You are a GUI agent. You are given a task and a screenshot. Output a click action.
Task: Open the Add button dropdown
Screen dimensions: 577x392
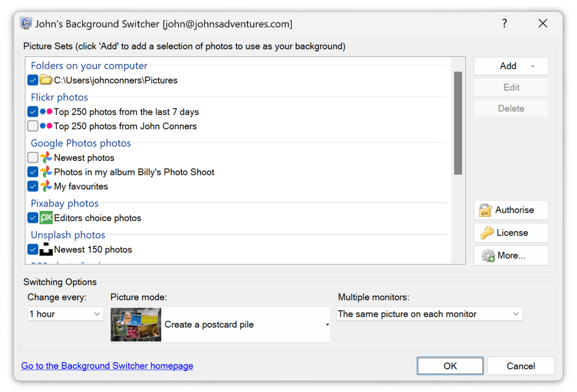pyautogui.click(x=532, y=66)
